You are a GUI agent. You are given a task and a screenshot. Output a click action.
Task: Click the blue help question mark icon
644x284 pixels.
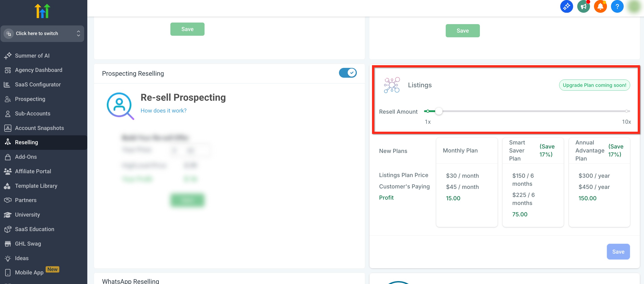[x=617, y=6]
